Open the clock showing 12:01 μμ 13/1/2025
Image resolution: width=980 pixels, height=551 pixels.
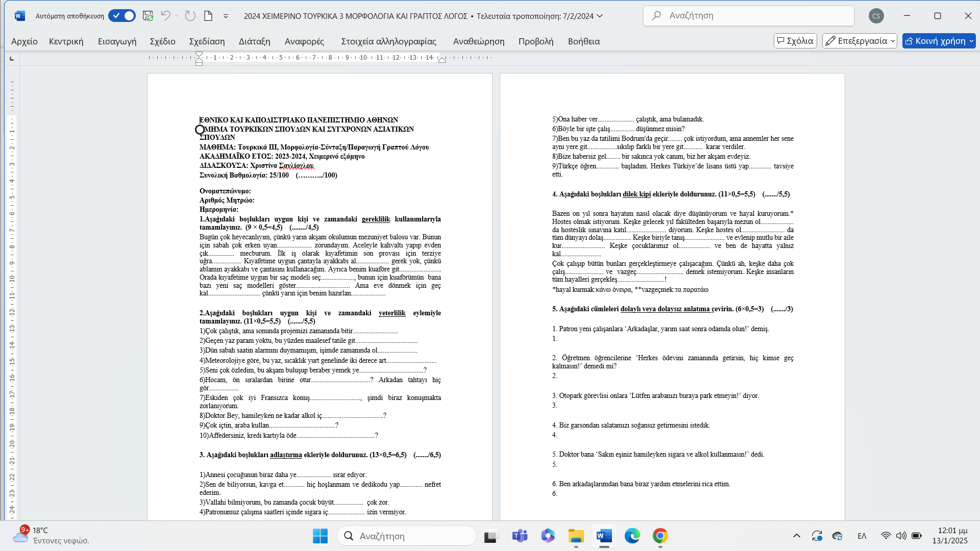pos(950,536)
